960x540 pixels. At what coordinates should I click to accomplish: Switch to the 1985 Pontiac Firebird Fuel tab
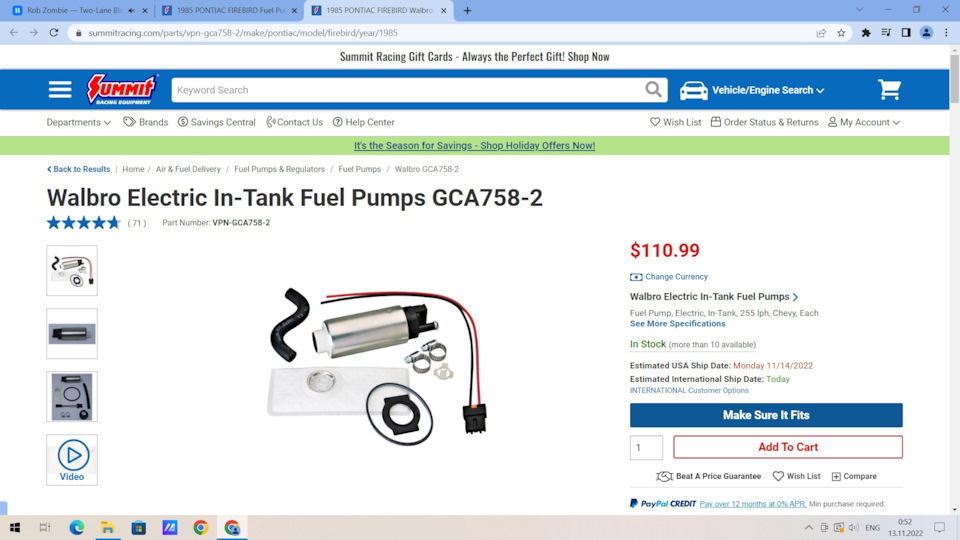[x=230, y=10]
